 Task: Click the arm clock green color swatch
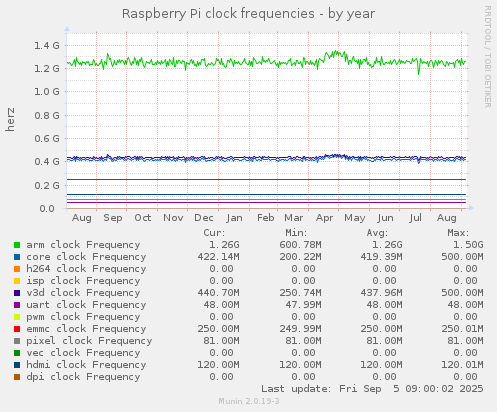tap(17, 245)
